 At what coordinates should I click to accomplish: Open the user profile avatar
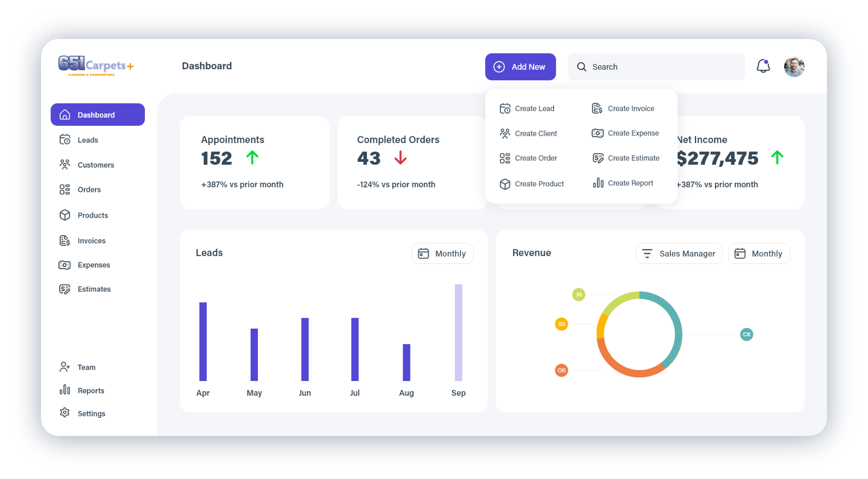[x=794, y=67]
